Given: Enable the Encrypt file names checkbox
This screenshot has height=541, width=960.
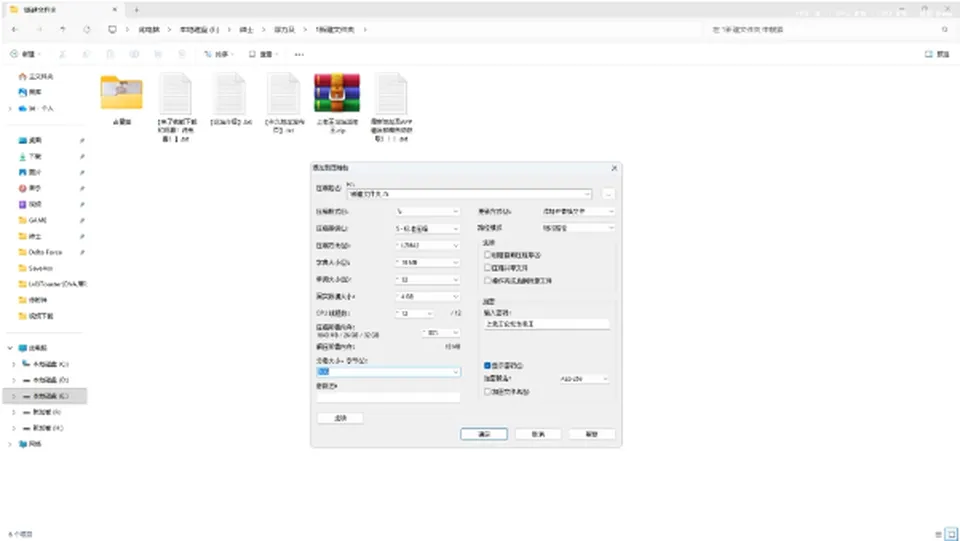Looking at the screenshot, I should (488, 392).
